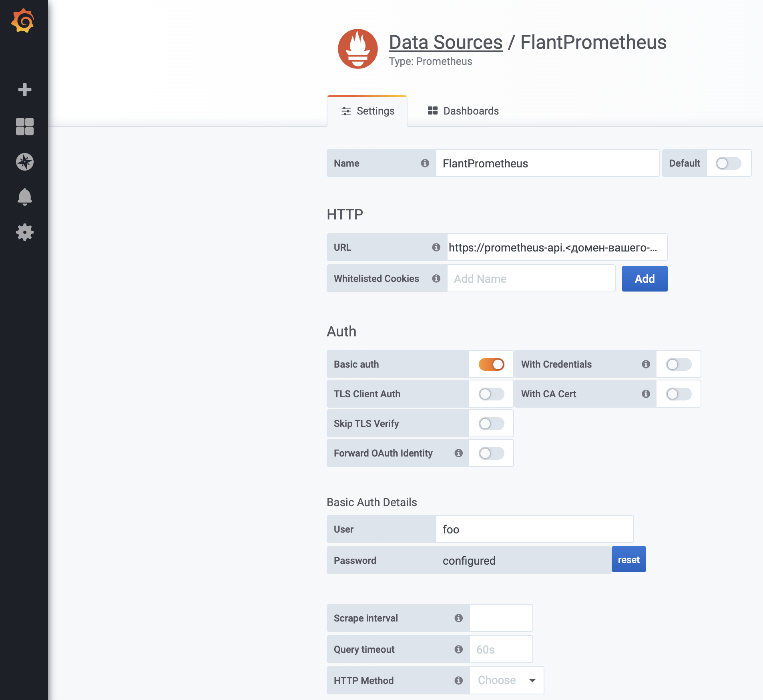The height and width of the screenshot is (700, 763).
Task: Open the HTTP Method dropdown
Action: click(x=506, y=680)
